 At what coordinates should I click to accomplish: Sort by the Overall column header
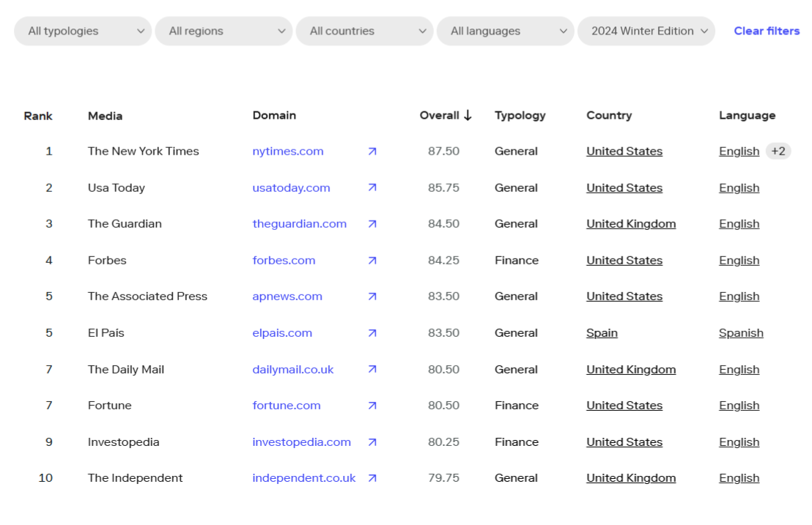coord(446,116)
